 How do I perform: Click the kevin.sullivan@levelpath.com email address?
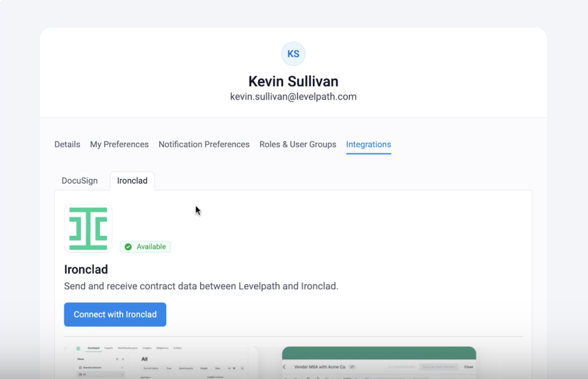coord(293,97)
